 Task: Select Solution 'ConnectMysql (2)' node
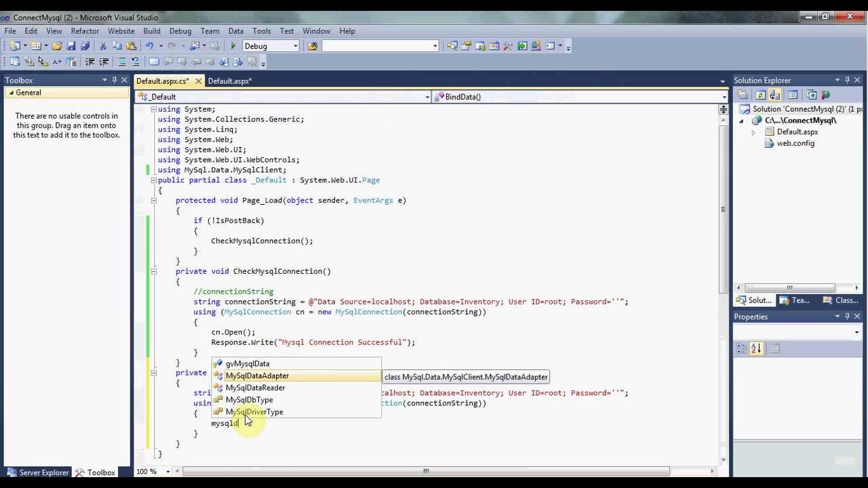[x=807, y=109]
